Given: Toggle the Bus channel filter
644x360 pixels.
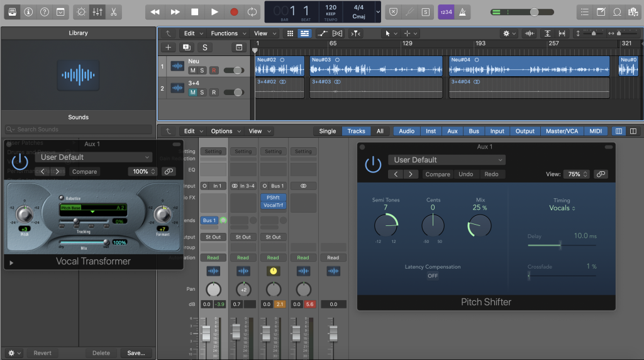Looking at the screenshot, I should (x=474, y=131).
